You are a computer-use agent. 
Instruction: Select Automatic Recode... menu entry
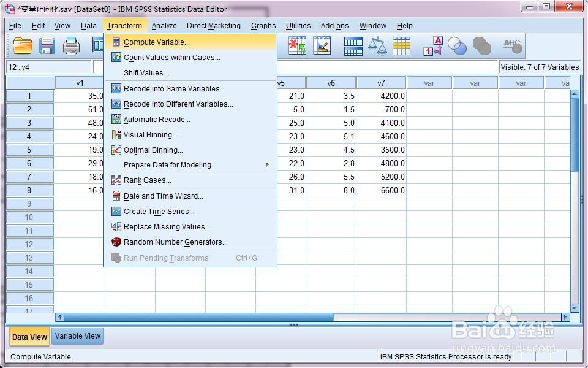coord(190,120)
